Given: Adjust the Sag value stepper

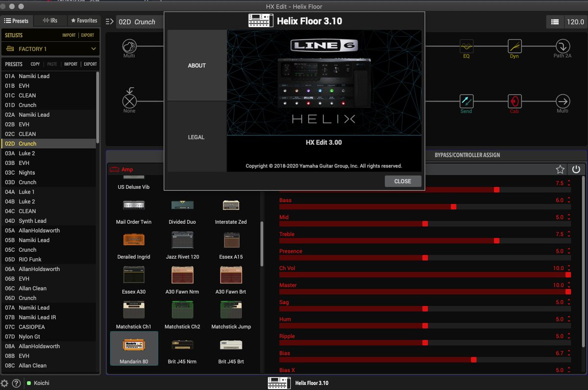Looking at the screenshot, I should pyautogui.click(x=569, y=302).
